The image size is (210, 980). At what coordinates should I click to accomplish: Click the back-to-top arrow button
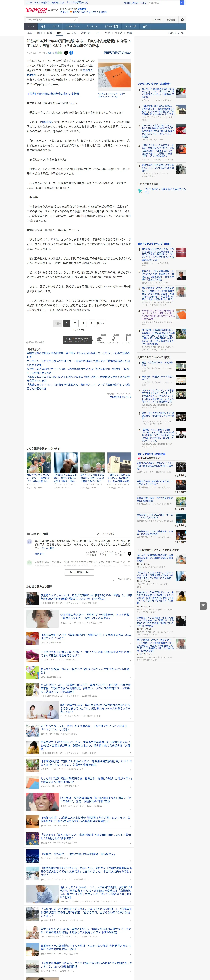[203, 606]
